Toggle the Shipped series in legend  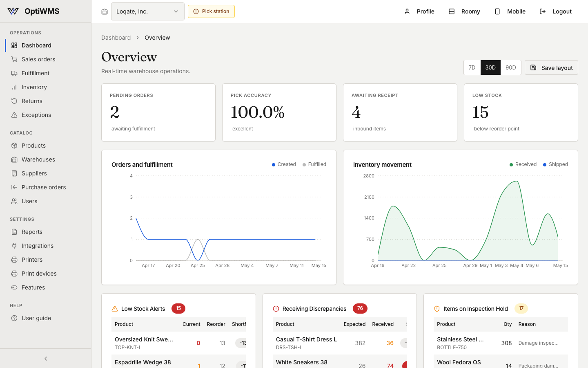coord(555,164)
